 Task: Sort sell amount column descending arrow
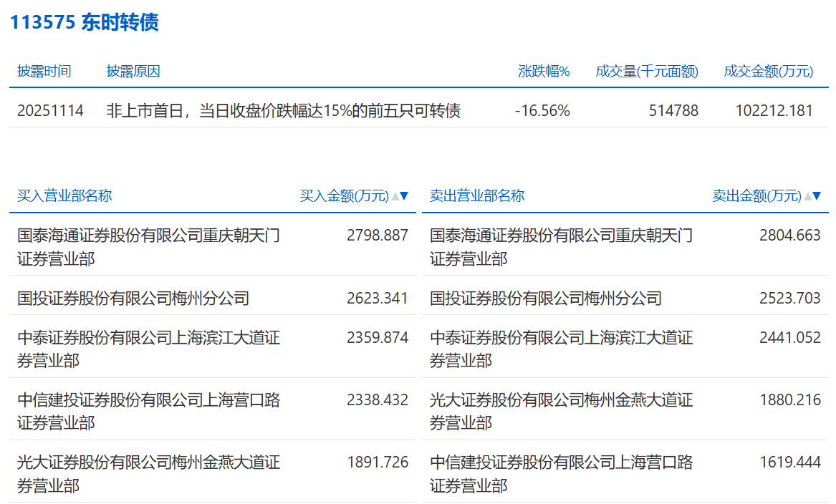[x=817, y=196]
